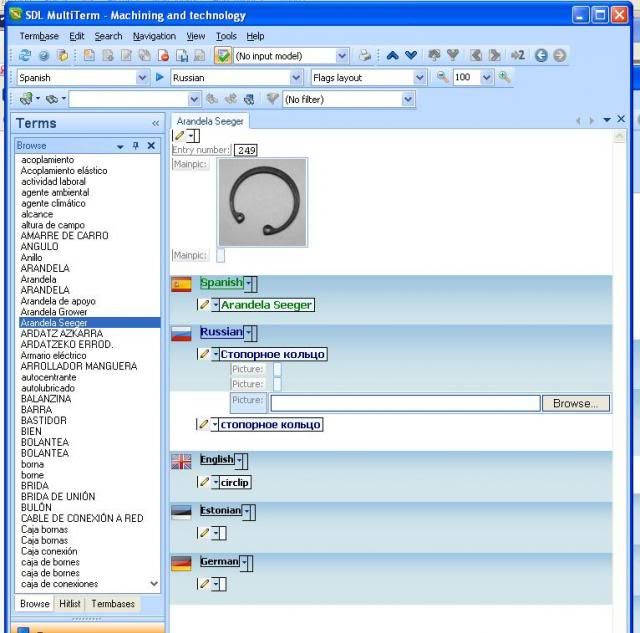The image size is (640, 633).
Task: Click the first Picture field box
Action: [277, 369]
